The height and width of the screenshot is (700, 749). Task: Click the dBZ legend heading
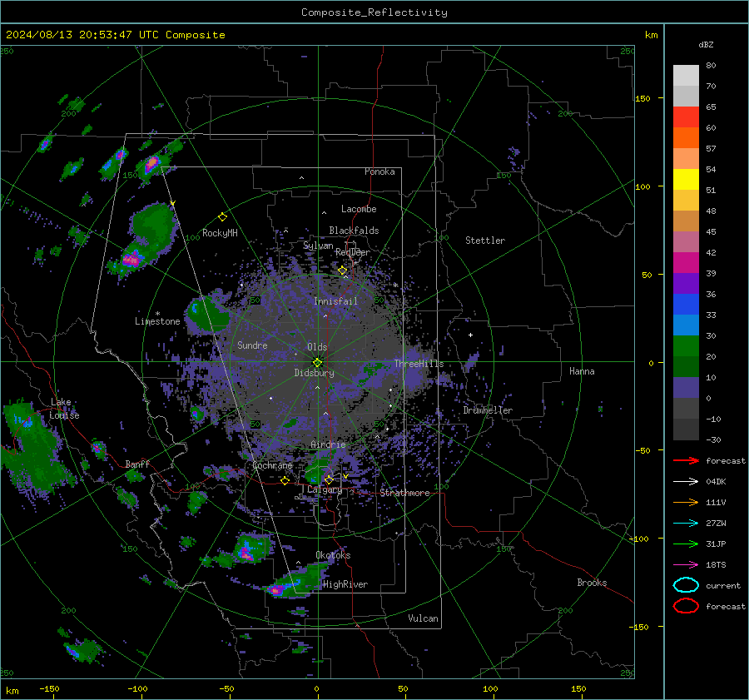(706, 44)
